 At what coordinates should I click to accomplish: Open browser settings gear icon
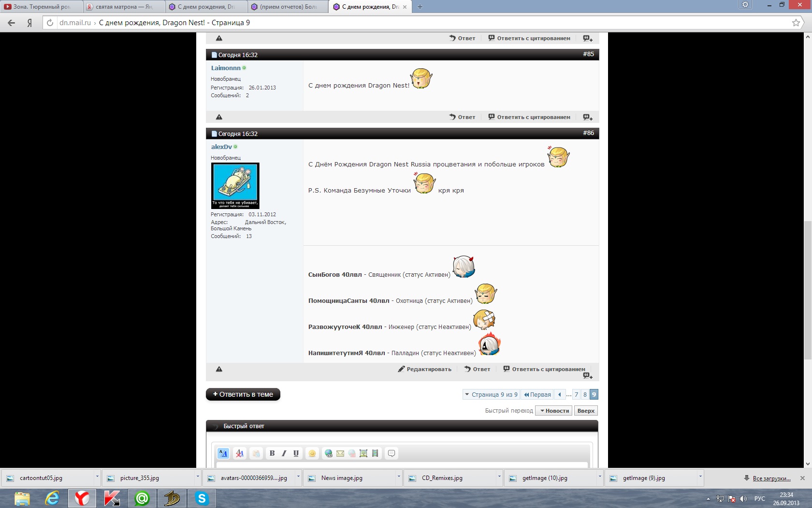tap(745, 5)
